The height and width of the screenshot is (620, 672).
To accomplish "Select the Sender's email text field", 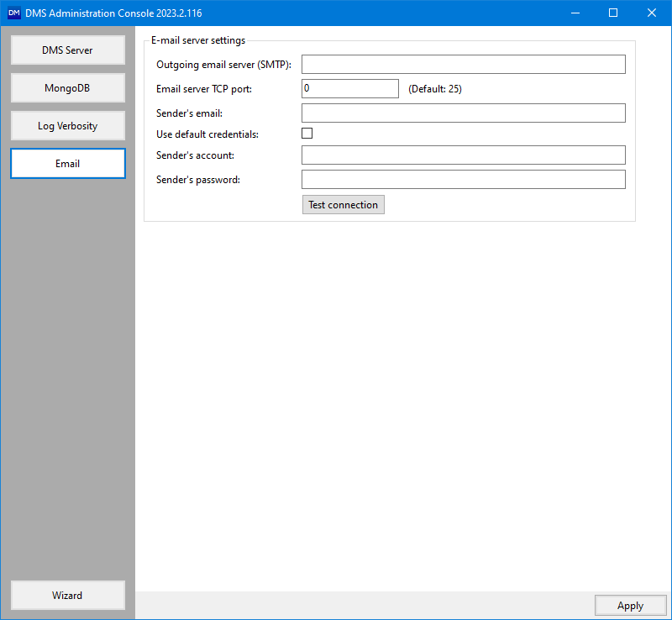I will 463,113.
